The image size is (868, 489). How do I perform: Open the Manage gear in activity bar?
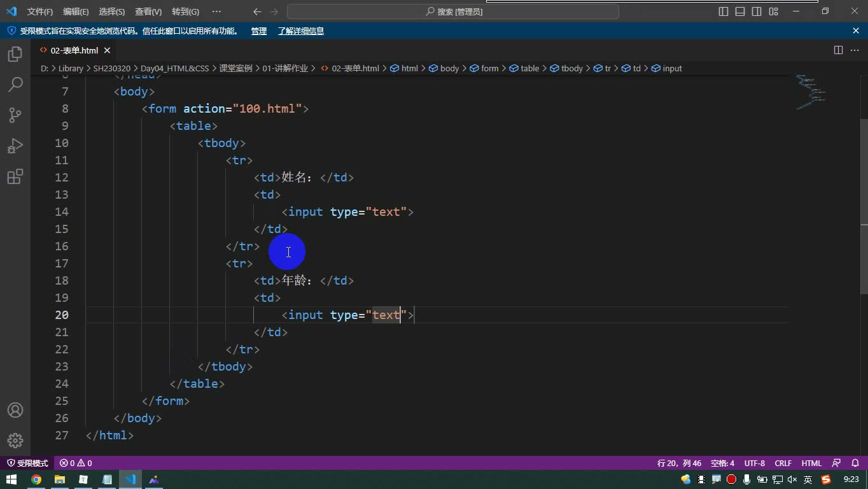click(x=15, y=441)
